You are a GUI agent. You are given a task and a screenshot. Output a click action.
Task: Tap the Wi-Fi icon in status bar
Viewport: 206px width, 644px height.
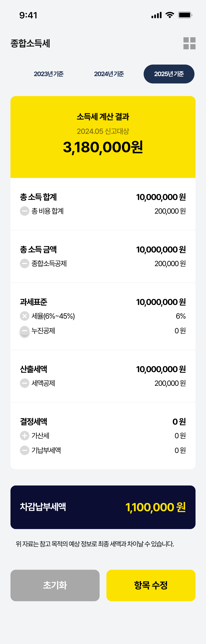169,15
